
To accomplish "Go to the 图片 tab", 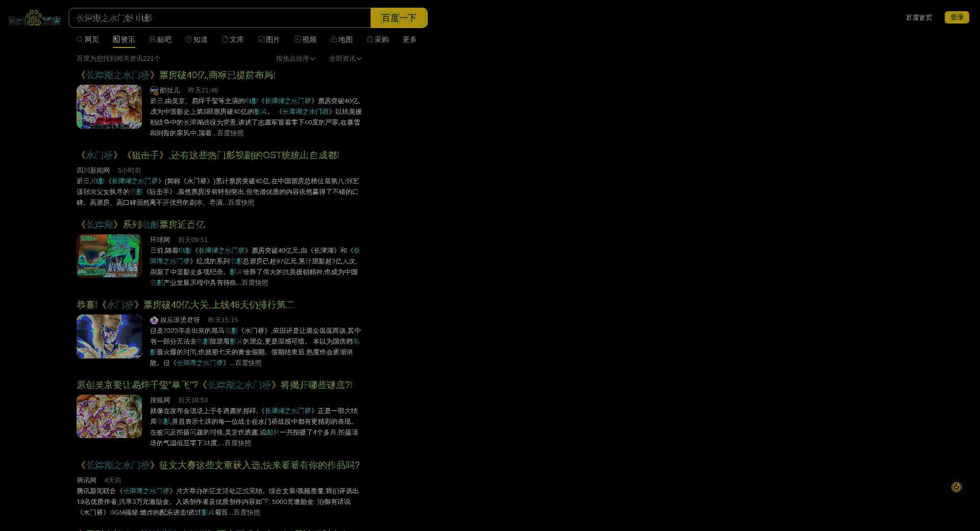I will click(269, 39).
